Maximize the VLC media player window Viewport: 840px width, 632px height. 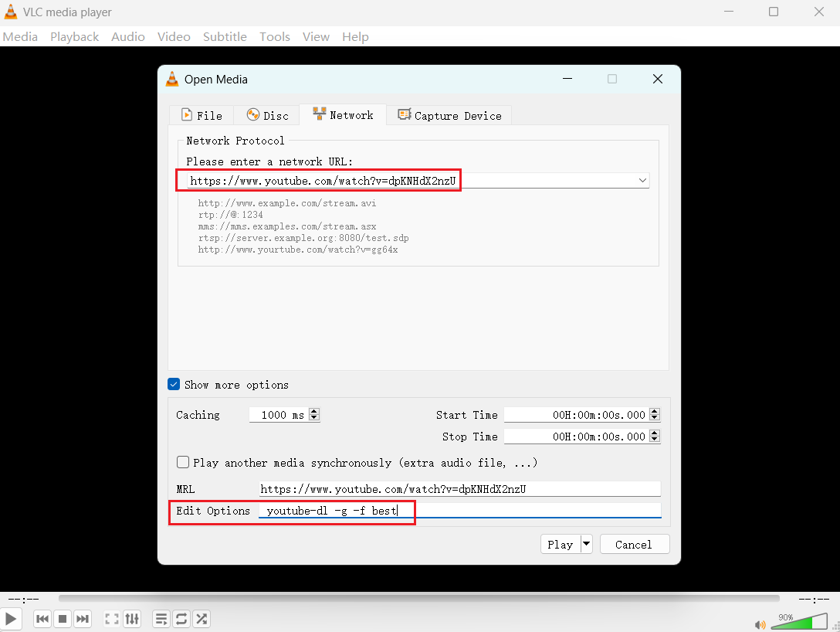[774, 12]
